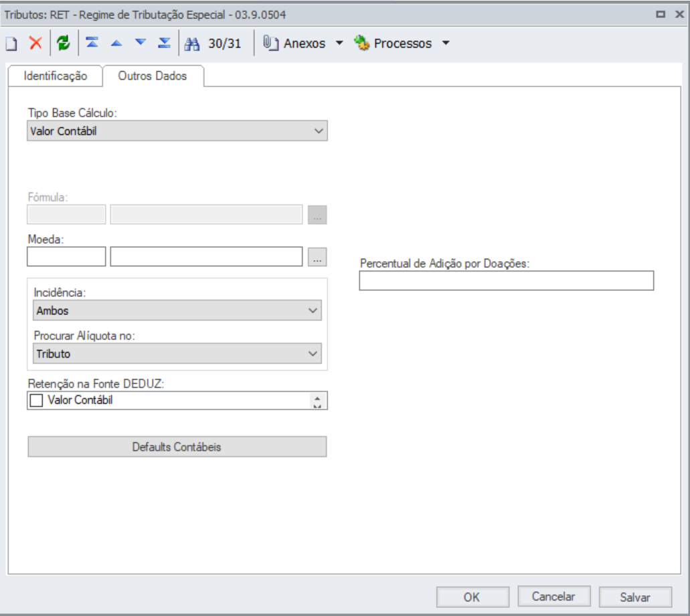
Task: Click the Moeda code input field
Action: [x=66, y=256]
